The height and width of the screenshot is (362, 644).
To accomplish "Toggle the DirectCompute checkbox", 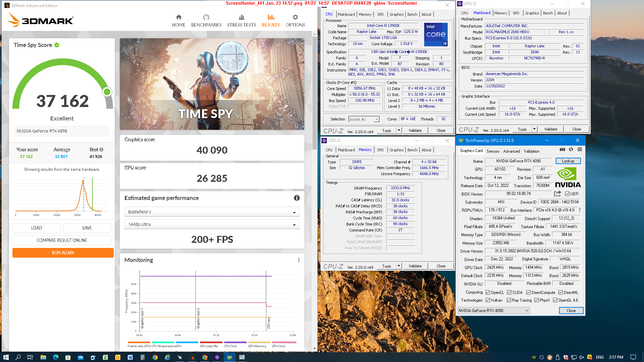I will [x=528, y=293].
